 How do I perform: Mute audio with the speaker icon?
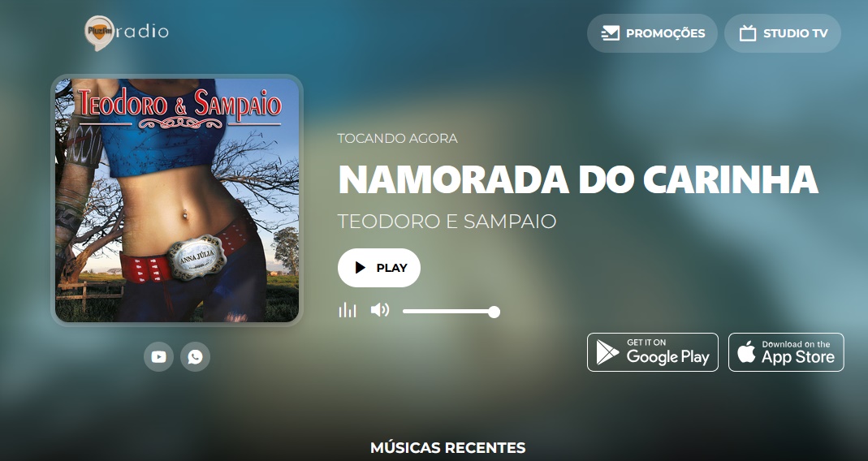pos(380,310)
